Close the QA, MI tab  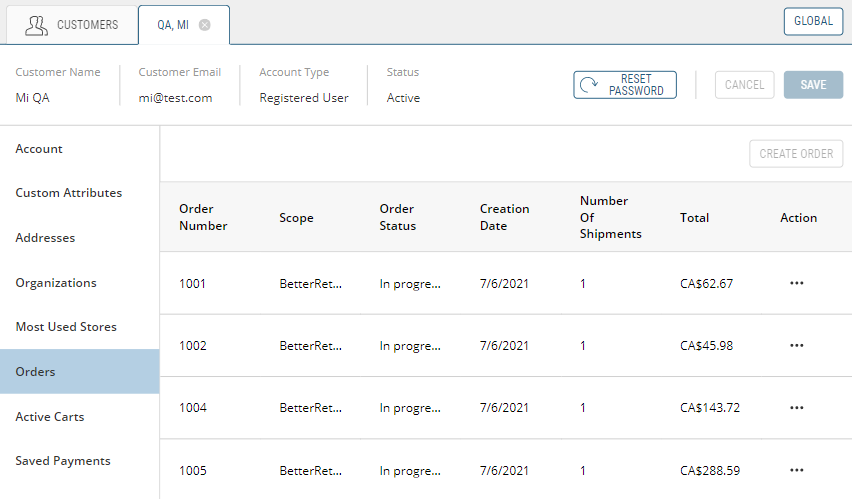(205, 25)
